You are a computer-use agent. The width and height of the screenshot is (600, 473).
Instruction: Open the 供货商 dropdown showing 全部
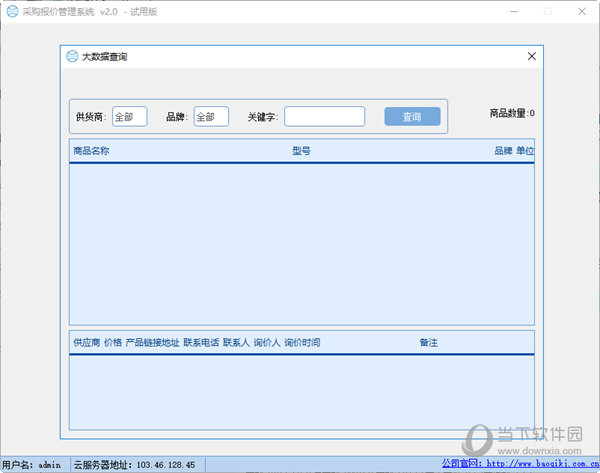[x=130, y=116]
